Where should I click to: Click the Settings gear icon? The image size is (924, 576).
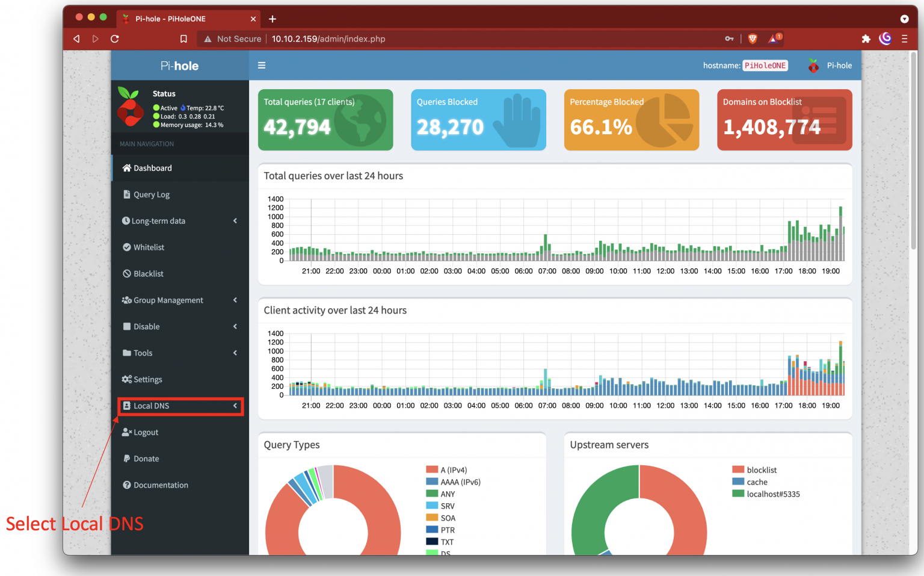click(x=126, y=379)
